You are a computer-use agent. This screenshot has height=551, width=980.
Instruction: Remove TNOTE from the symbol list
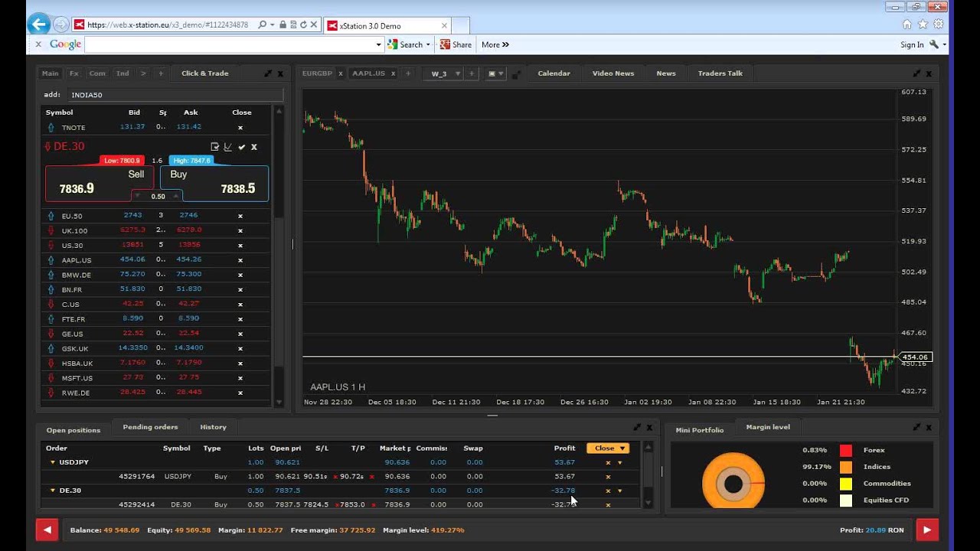240,128
